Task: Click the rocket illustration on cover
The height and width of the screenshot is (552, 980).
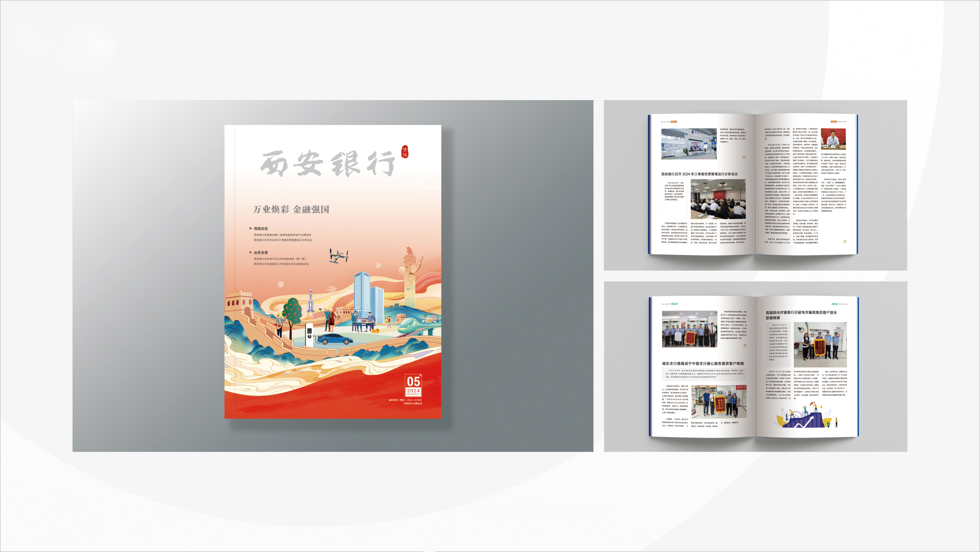Action: 311,301
